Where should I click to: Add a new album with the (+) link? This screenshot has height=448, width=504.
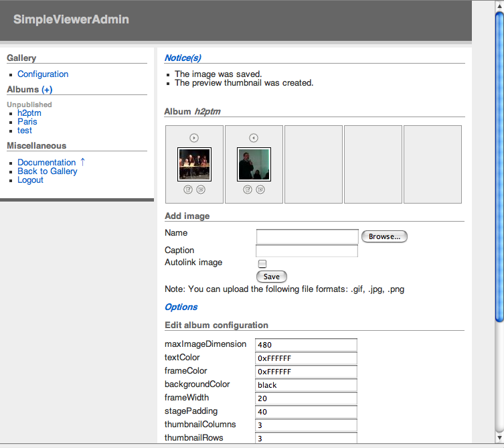click(x=47, y=90)
